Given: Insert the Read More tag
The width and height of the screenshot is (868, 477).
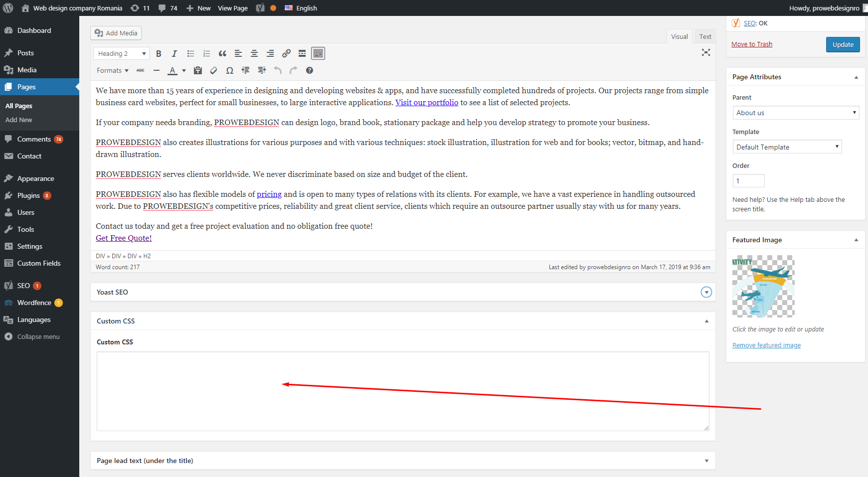Looking at the screenshot, I should [x=302, y=53].
